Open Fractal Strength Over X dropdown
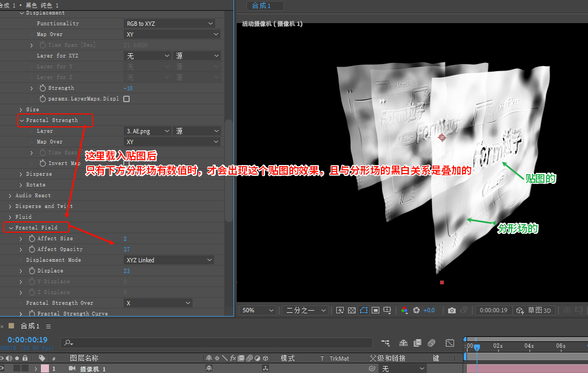The height and width of the screenshot is (373, 588). point(158,303)
